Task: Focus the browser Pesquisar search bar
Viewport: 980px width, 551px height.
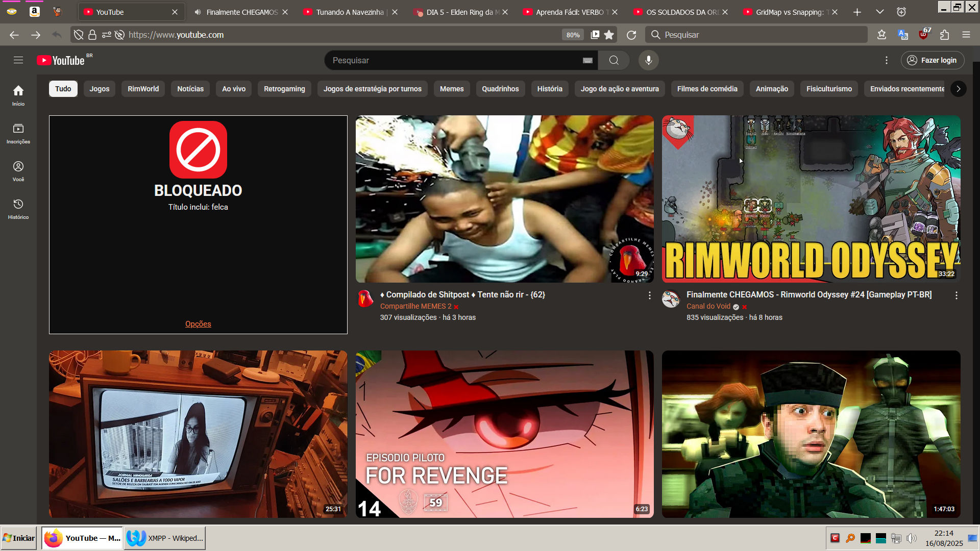Action: [x=756, y=35]
